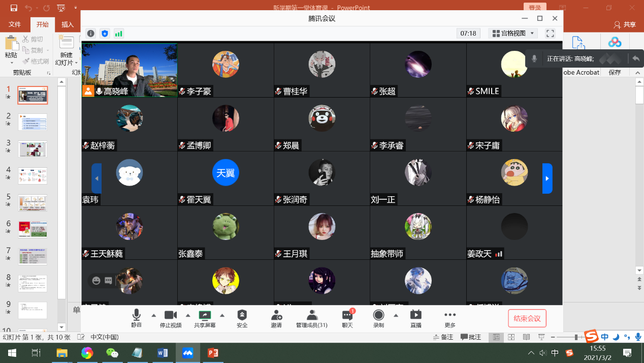Check the green network signal icon
Viewport: 644px width, 363px height.
point(119,34)
